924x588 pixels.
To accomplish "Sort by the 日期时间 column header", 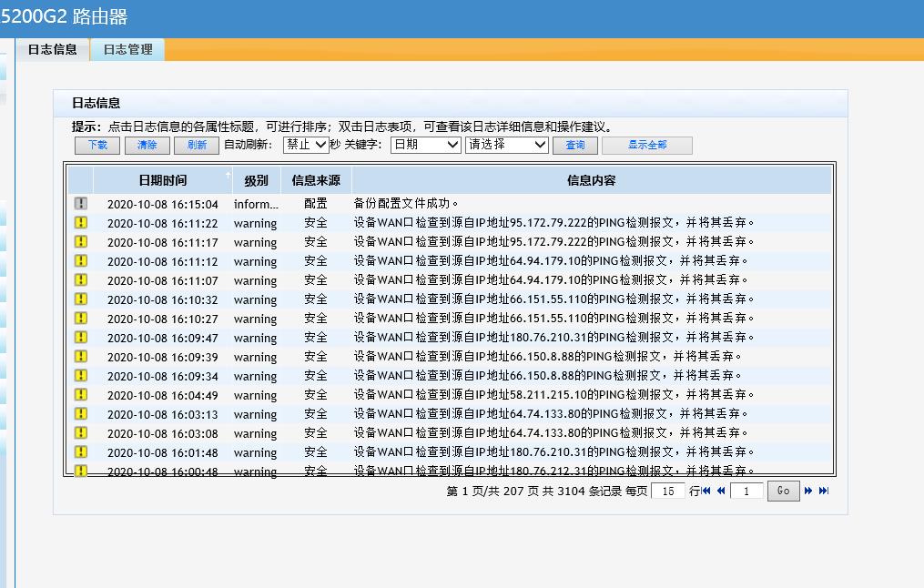I will click(163, 180).
